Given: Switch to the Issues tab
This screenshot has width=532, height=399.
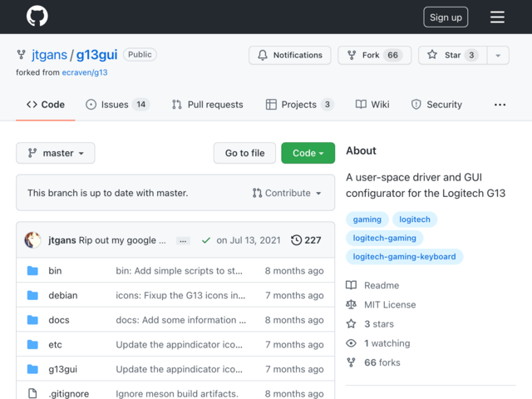Looking at the screenshot, I should (117, 105).
